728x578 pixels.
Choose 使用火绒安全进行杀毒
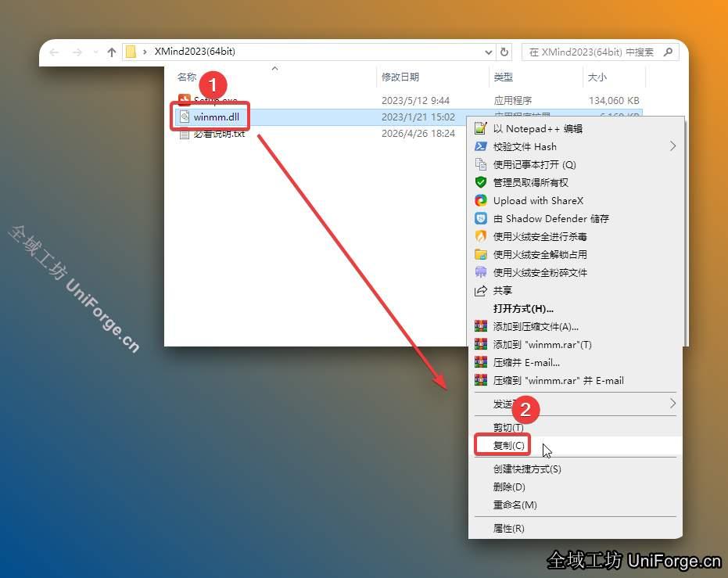pos(576,237)
